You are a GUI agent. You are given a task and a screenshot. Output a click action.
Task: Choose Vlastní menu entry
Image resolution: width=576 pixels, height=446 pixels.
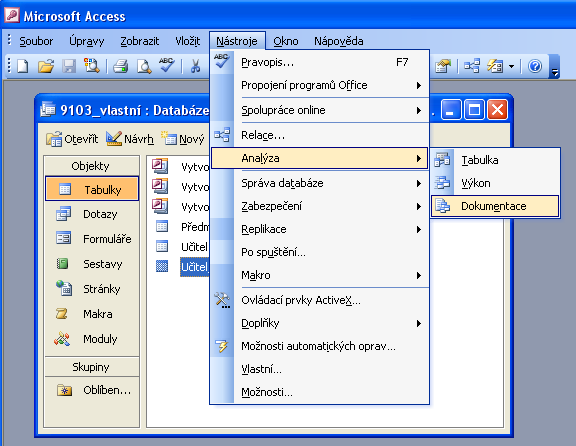(320, 369)
